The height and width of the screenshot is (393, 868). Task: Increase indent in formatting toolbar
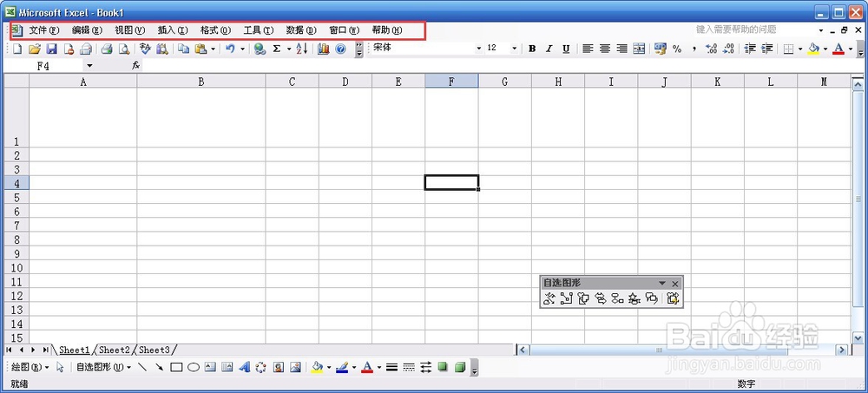pyautogui.click(x=767, y=49)
